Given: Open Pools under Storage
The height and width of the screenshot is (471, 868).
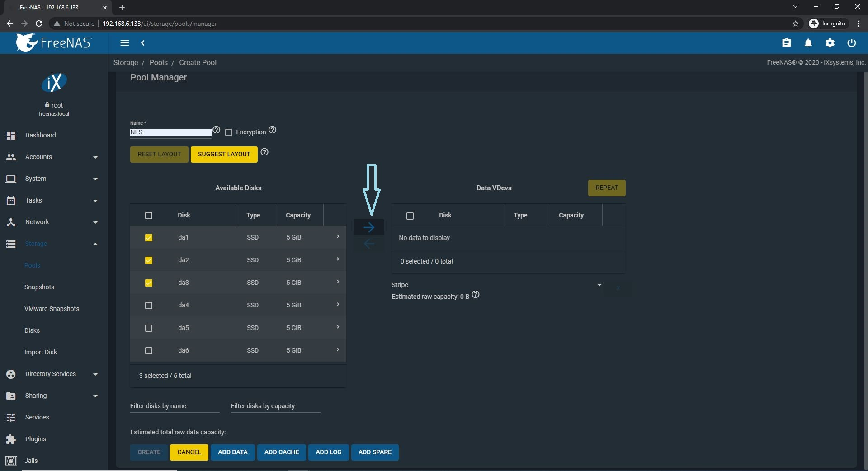Looking at the screenshot, I should [x=32, y=265].
